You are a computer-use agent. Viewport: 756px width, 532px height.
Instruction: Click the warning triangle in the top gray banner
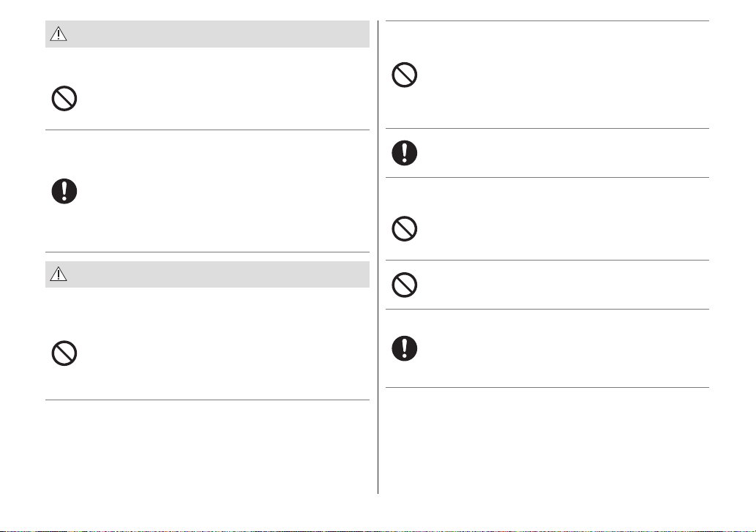(59, 34)
